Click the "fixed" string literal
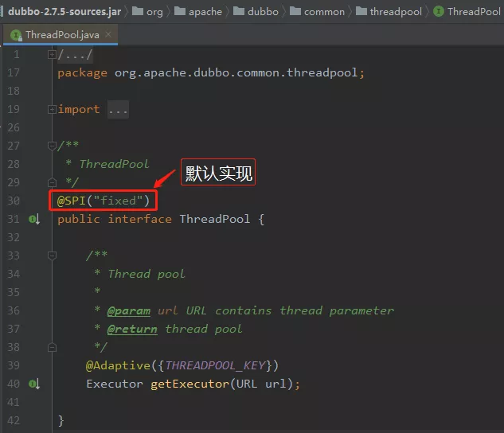The image size is (504, 433). pos(118,201)
